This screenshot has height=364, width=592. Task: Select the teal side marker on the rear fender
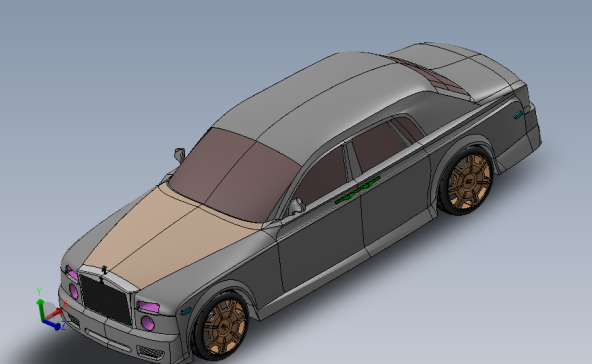click(518, 115)
